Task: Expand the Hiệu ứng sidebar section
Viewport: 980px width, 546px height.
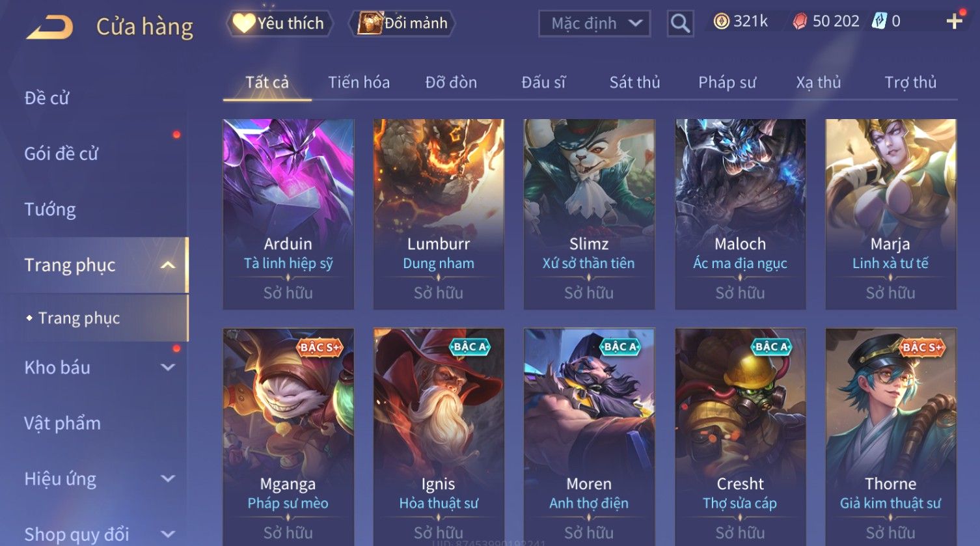Action: 168,479
